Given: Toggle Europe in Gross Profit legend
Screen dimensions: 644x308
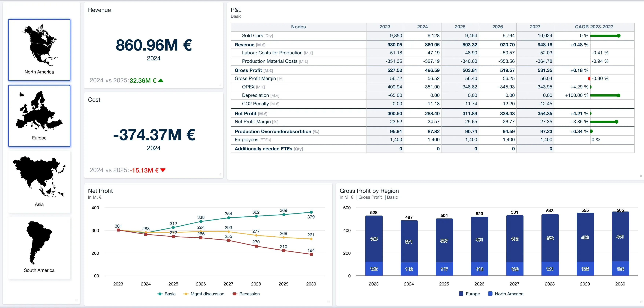Looking at the screenshot, I should click(470, 294).
